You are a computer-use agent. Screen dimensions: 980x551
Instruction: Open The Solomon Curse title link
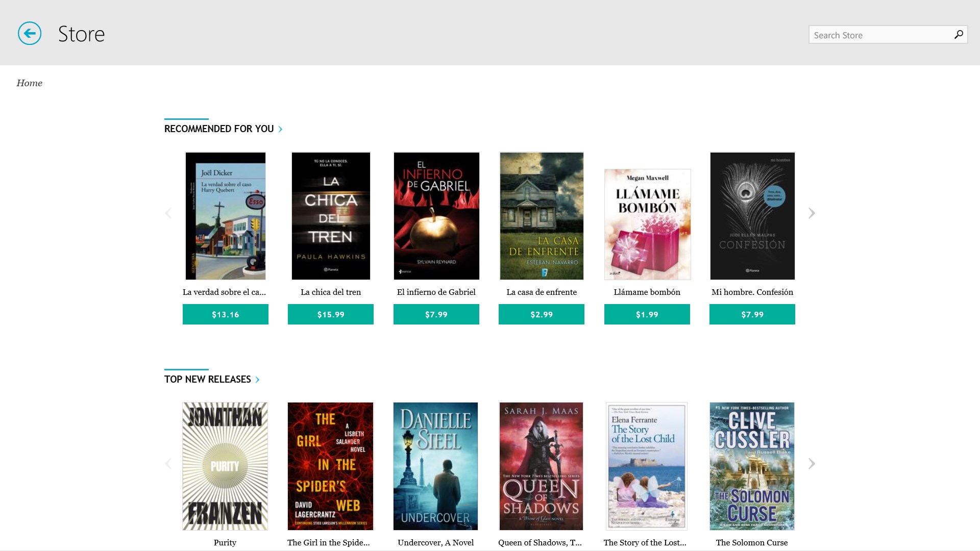point(751,542)
